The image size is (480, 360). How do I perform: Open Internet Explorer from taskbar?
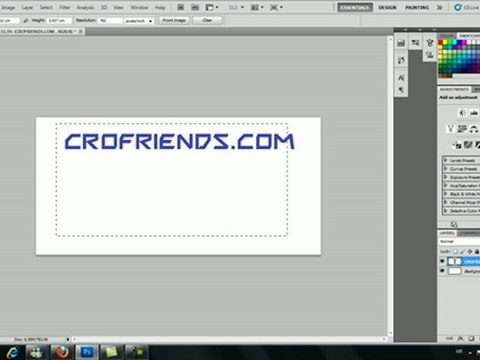pos(12,352)
